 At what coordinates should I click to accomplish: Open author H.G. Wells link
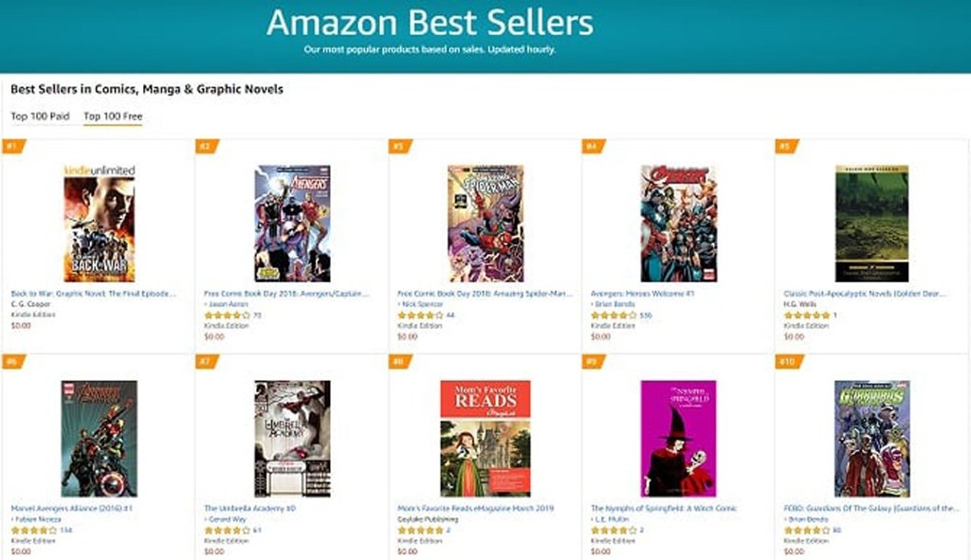pos(800,304)
